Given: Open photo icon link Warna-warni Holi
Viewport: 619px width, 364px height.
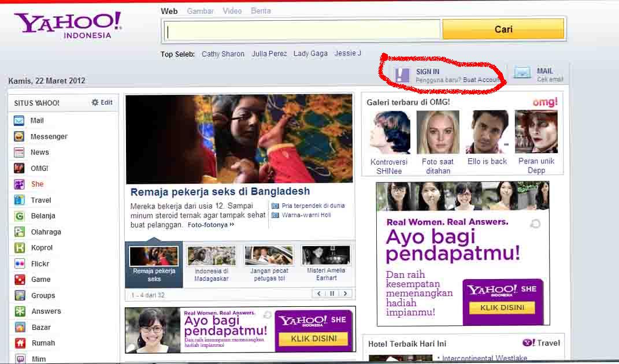Looking at the screenshot, I should pyautogui.click(x=275, y=215).
